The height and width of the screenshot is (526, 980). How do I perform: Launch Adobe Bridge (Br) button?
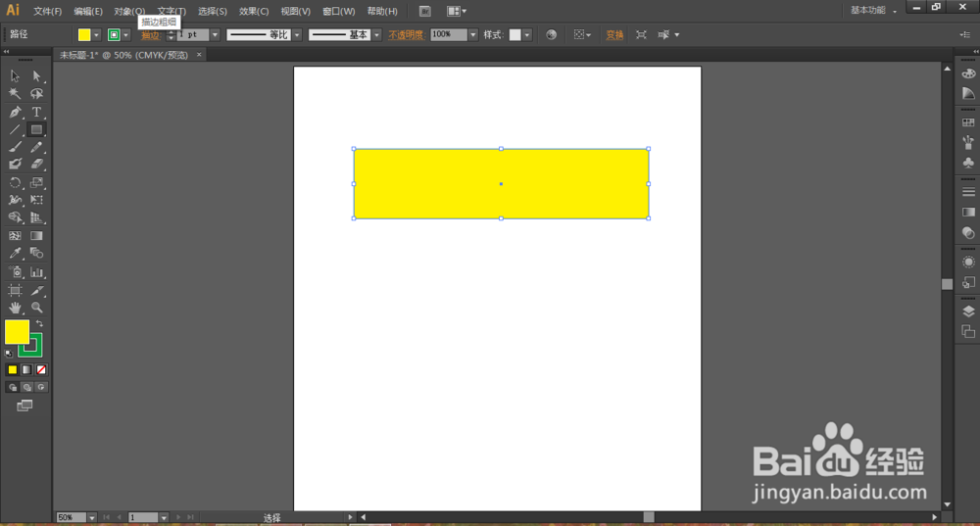(424, 11)
